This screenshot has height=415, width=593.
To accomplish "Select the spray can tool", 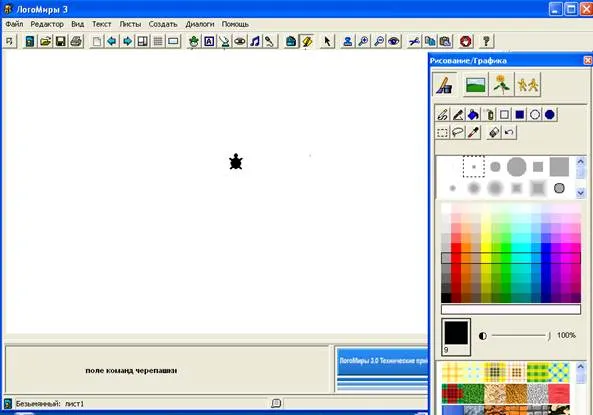I will click(x=489, y=114).
